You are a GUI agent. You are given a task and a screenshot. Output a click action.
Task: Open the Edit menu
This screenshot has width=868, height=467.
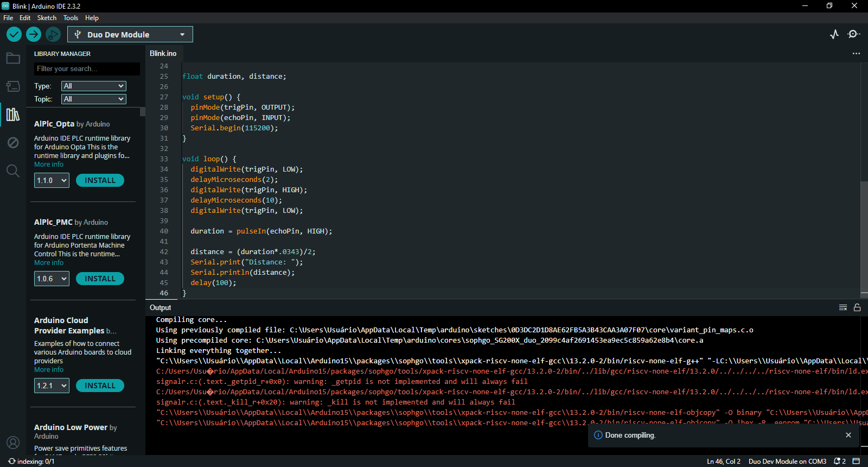tap(25, 18)
